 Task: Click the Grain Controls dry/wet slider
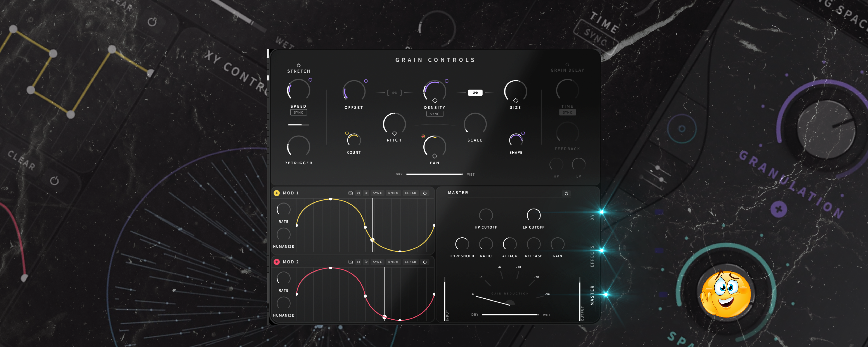point(434,174)
